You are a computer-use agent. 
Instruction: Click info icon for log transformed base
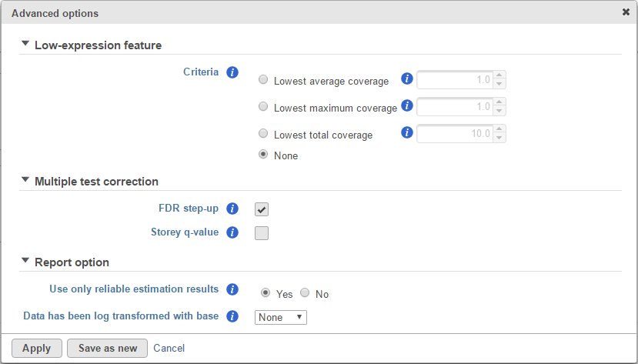[232, 316]
